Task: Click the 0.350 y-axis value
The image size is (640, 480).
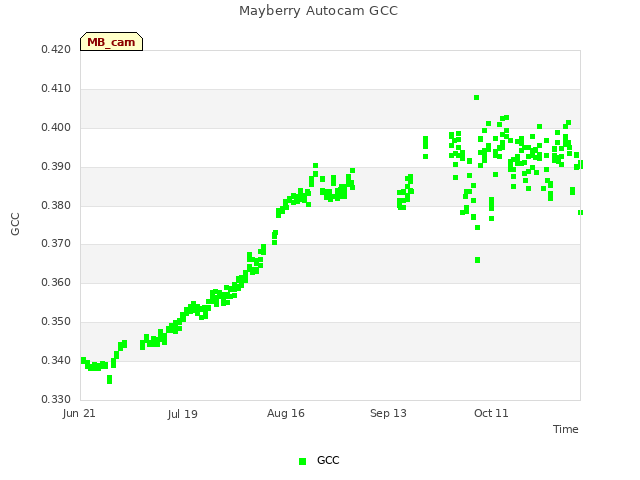Action: pyautogui.click(x=56, y=322)
